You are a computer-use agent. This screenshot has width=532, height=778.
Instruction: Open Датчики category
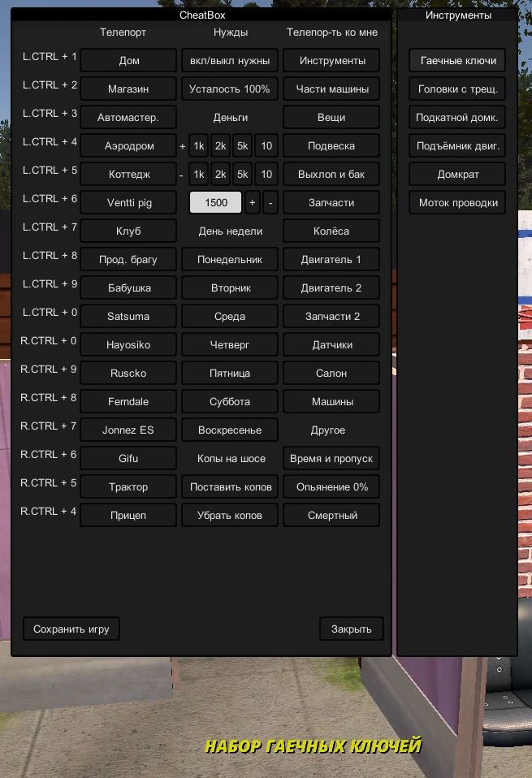(x=331, y=344)
